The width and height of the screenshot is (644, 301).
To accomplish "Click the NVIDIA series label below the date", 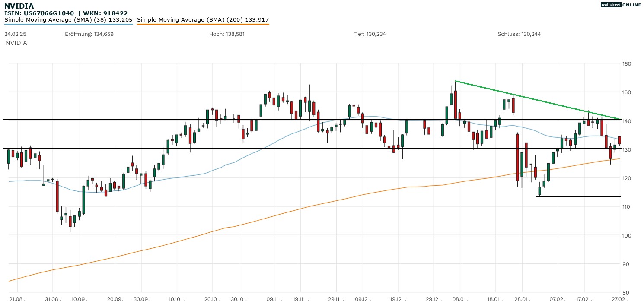I will [16, 43].
